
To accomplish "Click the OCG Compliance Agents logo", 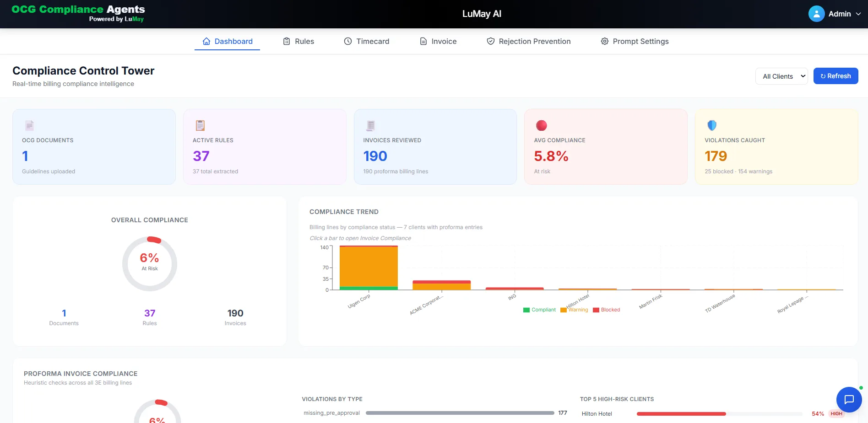I will (x=78, y=14).
